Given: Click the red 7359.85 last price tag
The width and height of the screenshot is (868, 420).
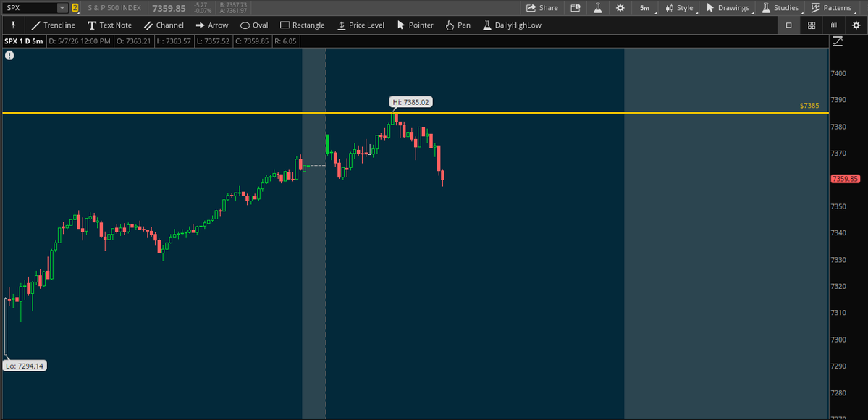Looking at the screenshot, I should point(845,178).
